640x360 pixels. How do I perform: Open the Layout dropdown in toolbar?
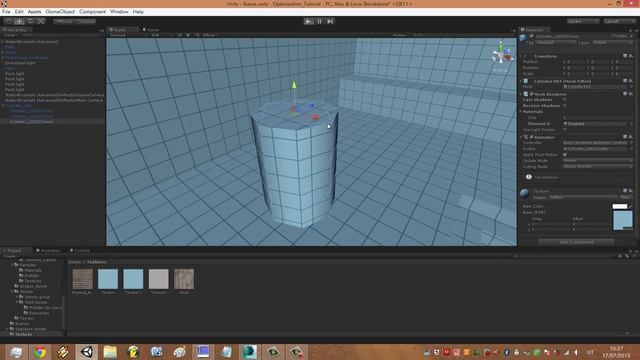[619, 21]
